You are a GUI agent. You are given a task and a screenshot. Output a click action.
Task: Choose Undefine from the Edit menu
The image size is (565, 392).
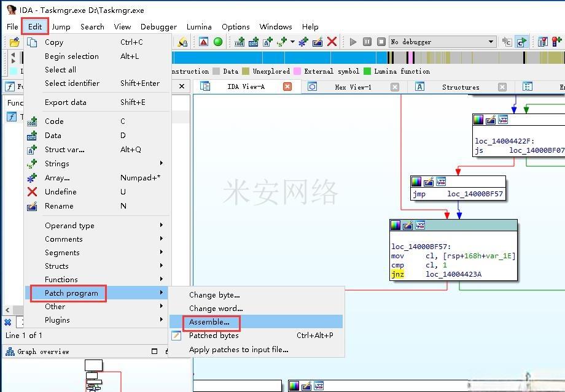tap(97, 192)
